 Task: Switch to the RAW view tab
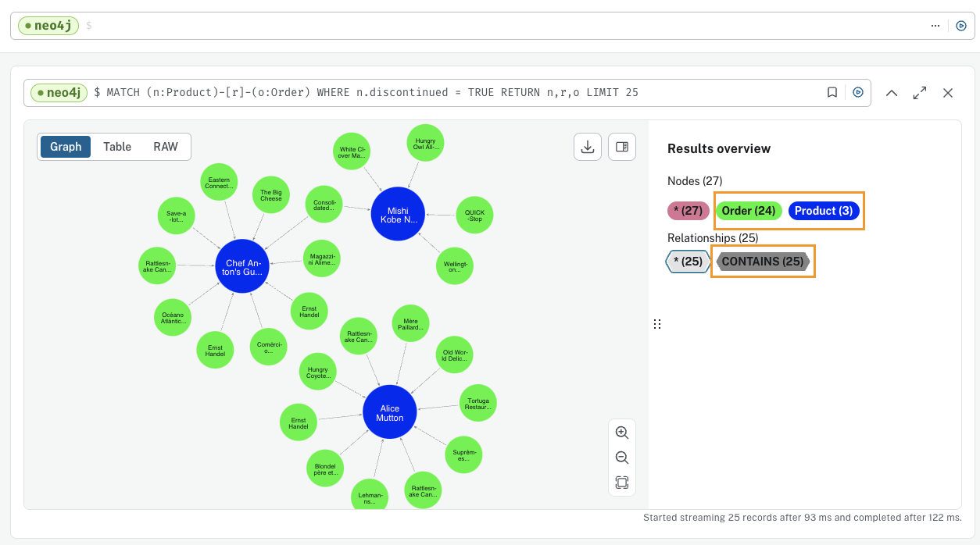click(x=166, y=147)
